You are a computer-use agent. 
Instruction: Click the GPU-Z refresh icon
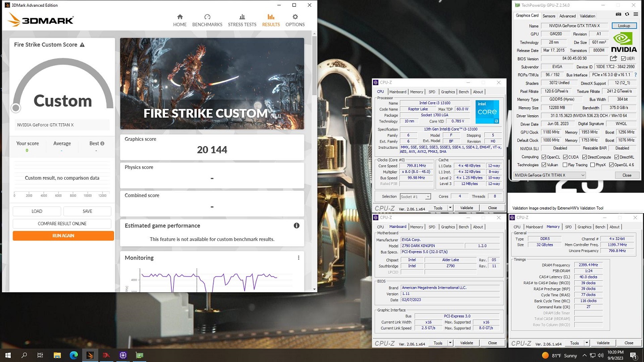coord(627,15)
